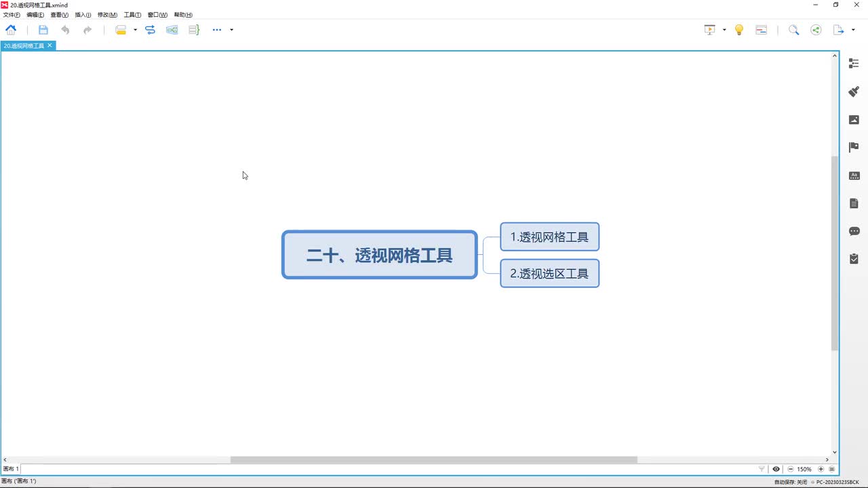This screenshot has width=868, height=488.
Task: Open the image gallery panel
Action: 854,120
